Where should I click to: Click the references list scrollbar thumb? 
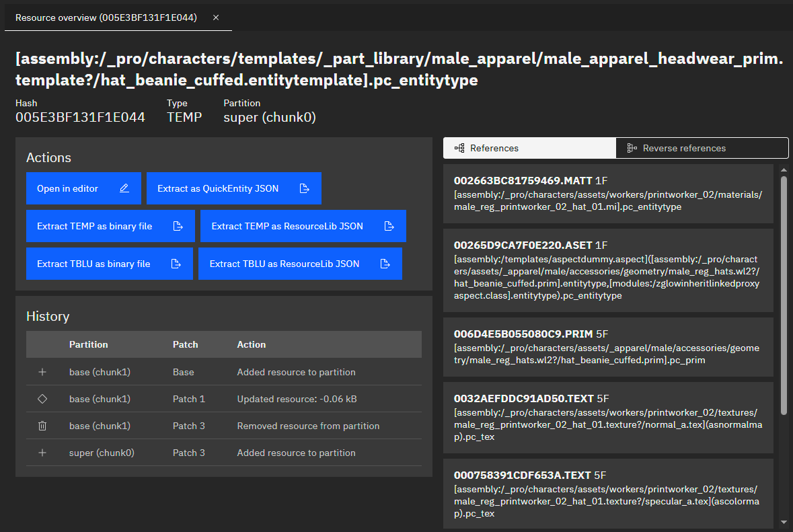tap(784, 295)
